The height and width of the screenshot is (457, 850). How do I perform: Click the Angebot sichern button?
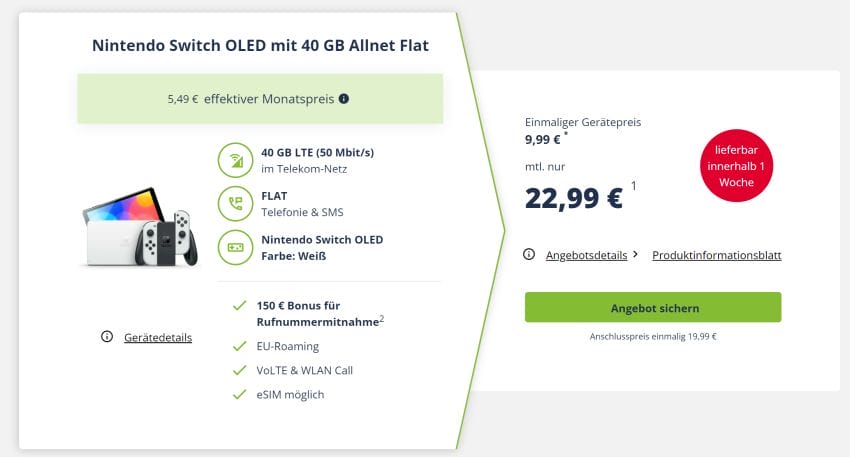click(x=653, y=307)
